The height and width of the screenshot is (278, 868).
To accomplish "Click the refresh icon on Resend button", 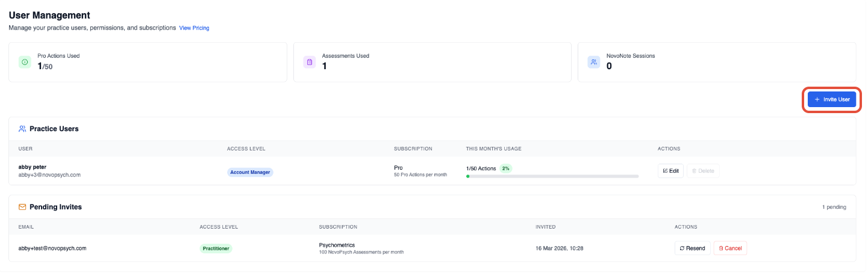I will point(682,248).
